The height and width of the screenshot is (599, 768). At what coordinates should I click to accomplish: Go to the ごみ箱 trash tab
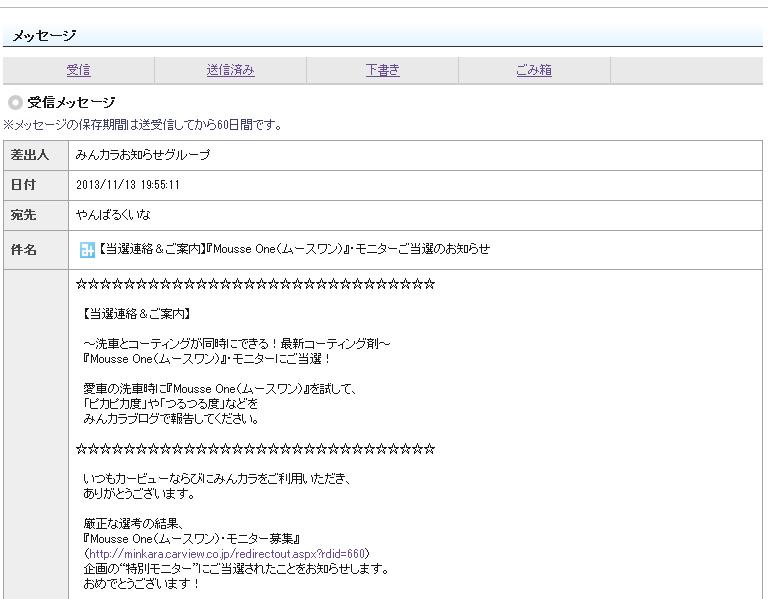[534, 71]
